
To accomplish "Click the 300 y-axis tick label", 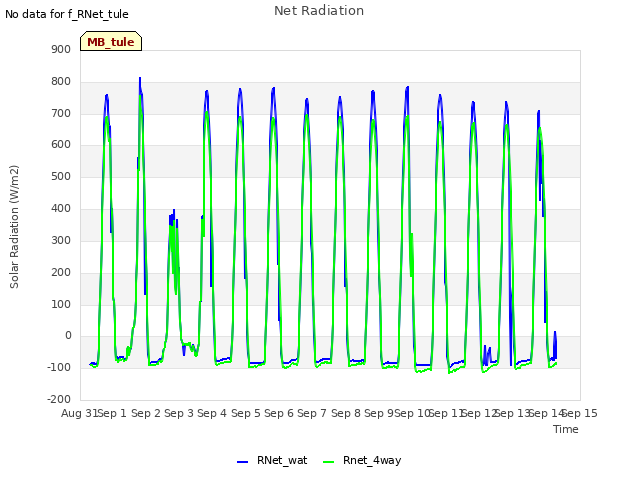I will [x=61, y=240].
